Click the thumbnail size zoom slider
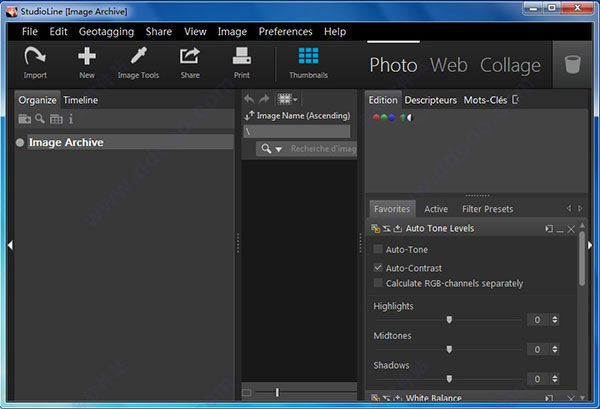The width and height of the screenshot is (600, 409). point(277,392)
